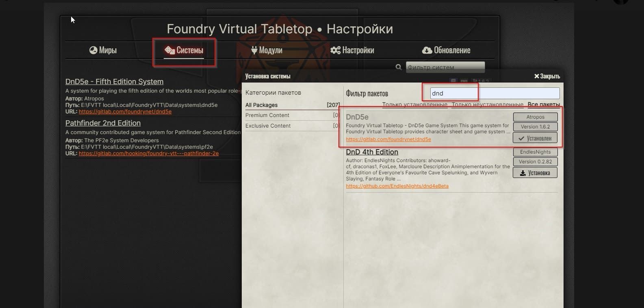
Task: Click the Version 0.2.82 tag
Action: tap(535, 162)
